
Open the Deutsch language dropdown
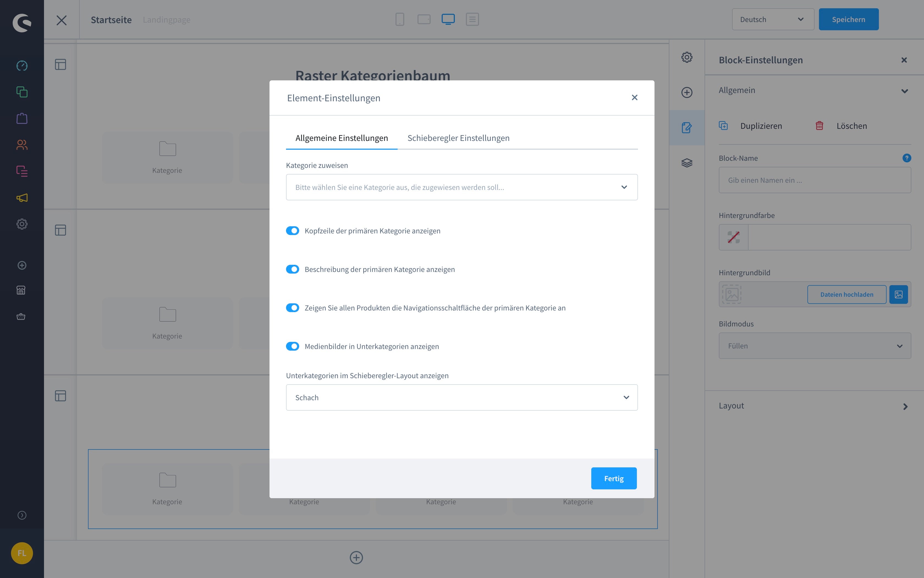[773, 20]
